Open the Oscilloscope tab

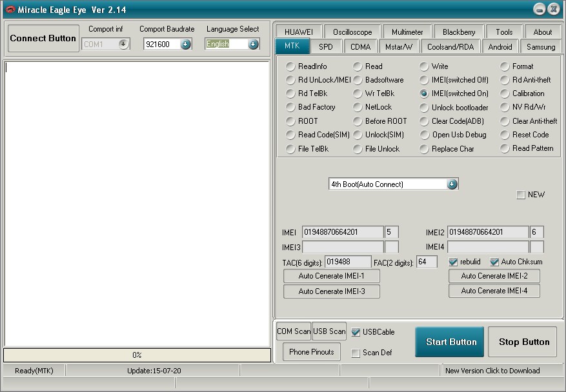coord(352,32)
